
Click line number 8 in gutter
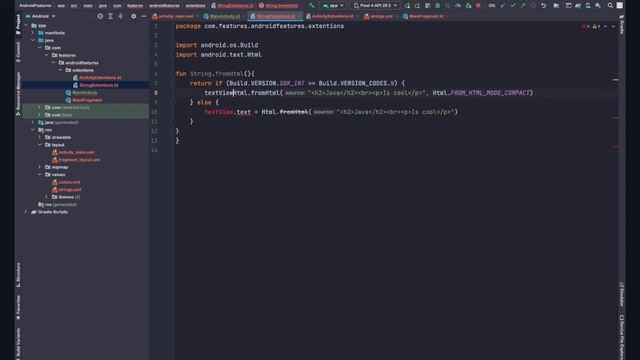[156, 93]
